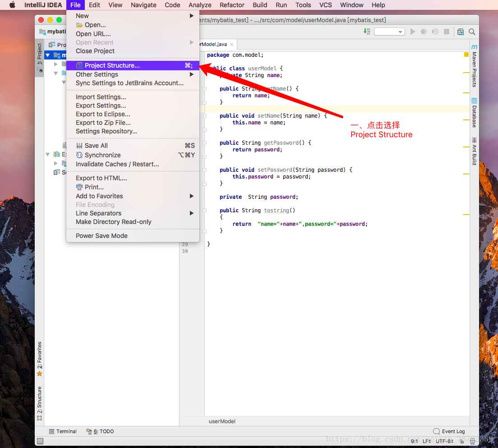
Task: Click the Stop square icon in toolbar
Action: pos(447,32)
